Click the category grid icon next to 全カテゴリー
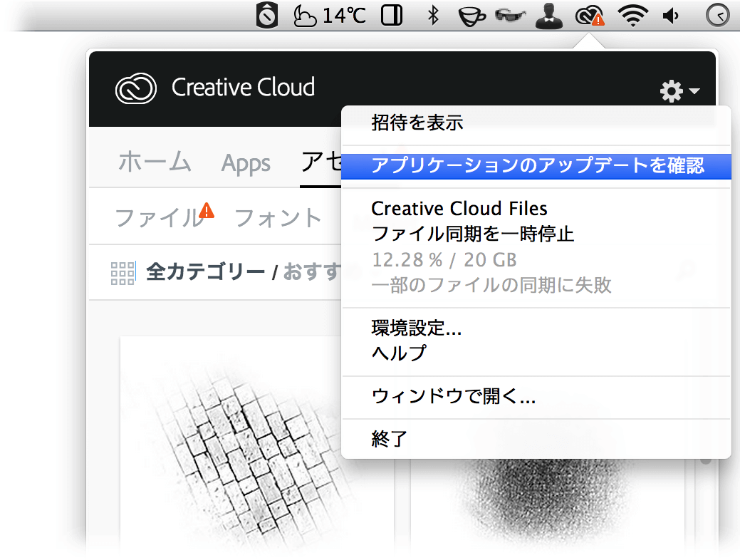 coord(123,273)
